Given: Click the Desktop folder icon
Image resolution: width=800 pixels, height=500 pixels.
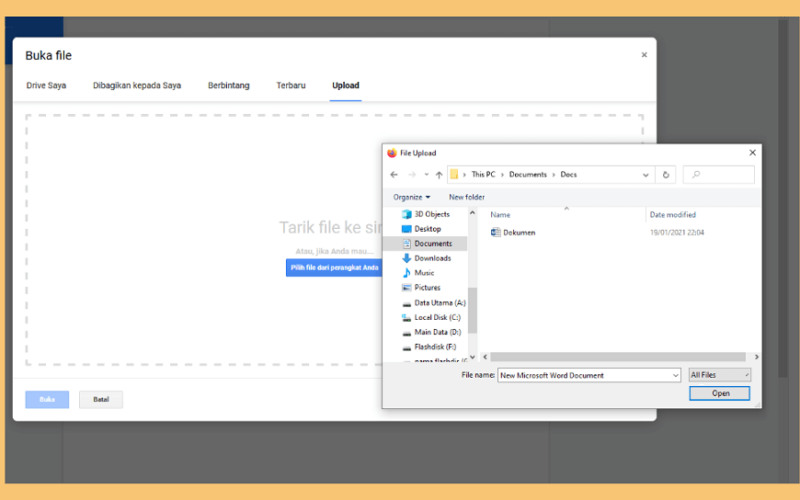Looking at the screenshot, I should pyautogui.click(x=407, y=229).
